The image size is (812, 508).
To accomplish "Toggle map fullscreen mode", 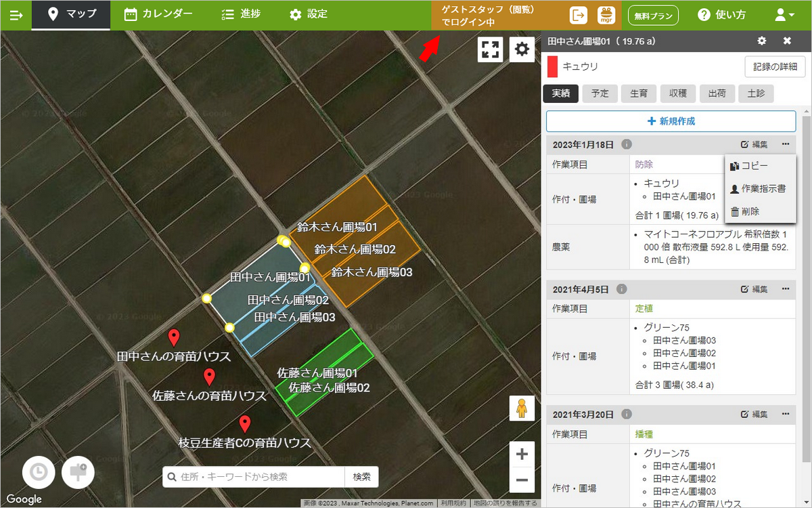I will coord(491,49).
